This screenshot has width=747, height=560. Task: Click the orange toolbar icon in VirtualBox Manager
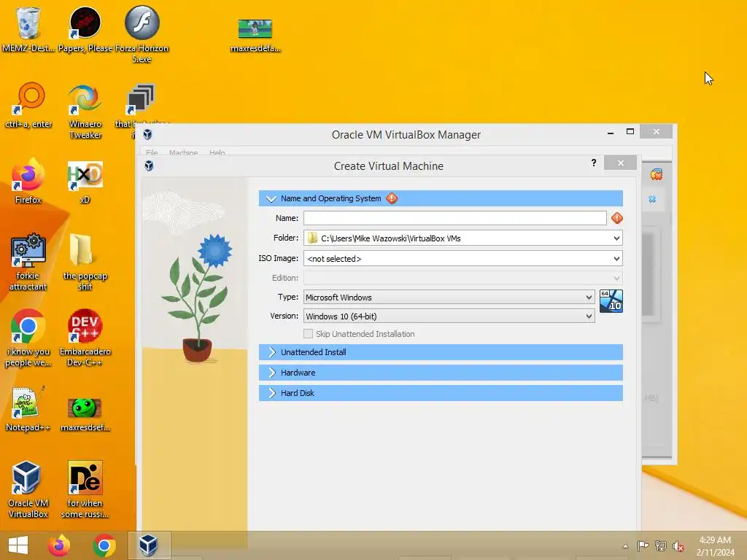tap(657, 175)
